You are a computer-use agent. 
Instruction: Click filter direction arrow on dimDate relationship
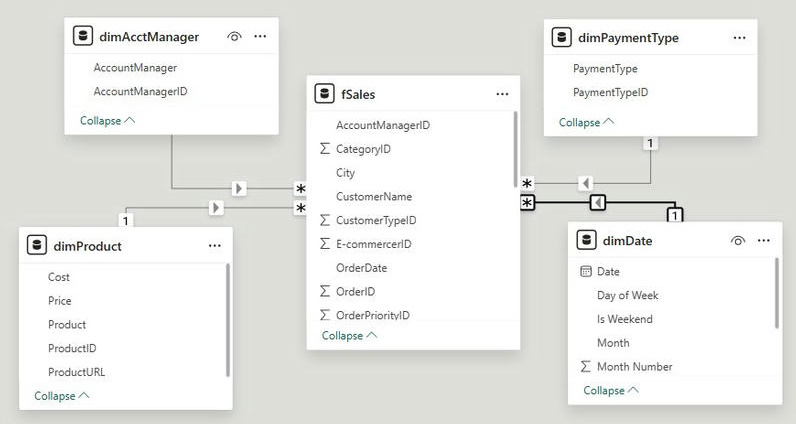tap(597, 203)
